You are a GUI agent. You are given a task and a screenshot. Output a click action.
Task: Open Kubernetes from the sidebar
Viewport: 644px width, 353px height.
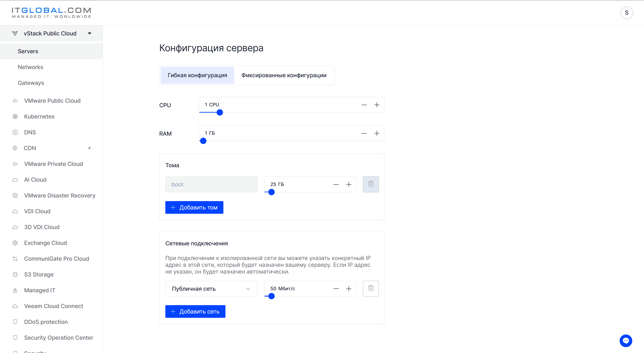coord(39,116)
